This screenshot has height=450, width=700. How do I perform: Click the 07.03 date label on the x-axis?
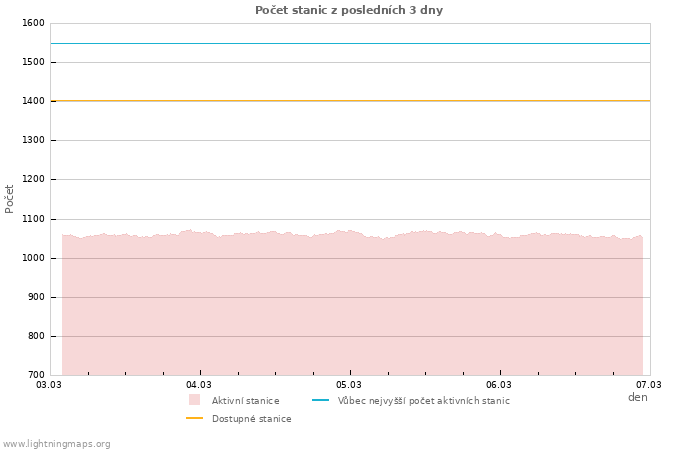pos(649,384)
